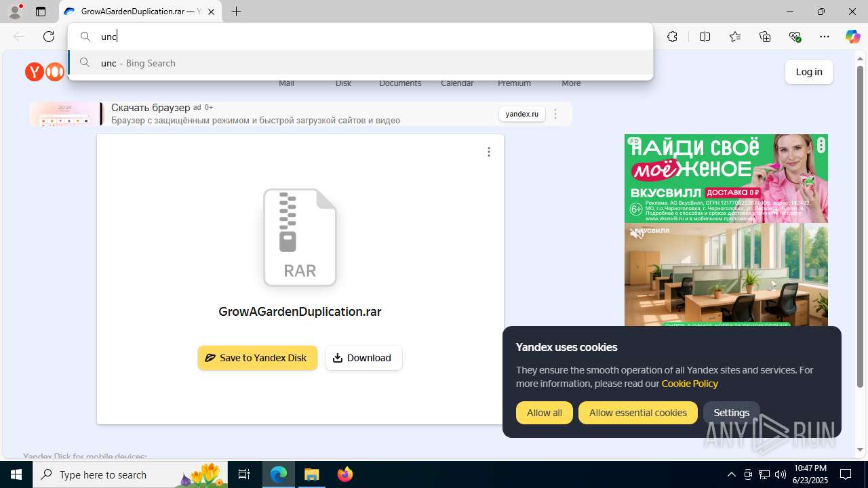Screen dimensions: 868x488
Task: Open the notifications center icon
Action: coord(846,474)
